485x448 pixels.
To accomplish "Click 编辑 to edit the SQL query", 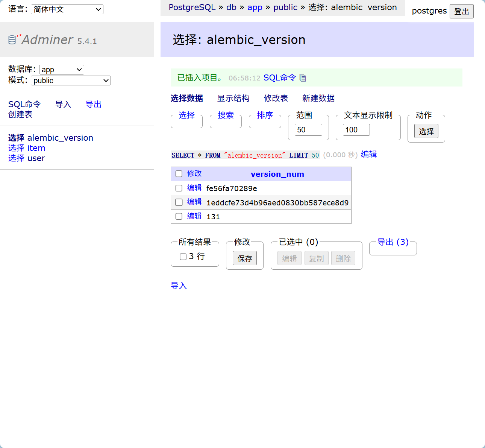I will tap(368, 154).
